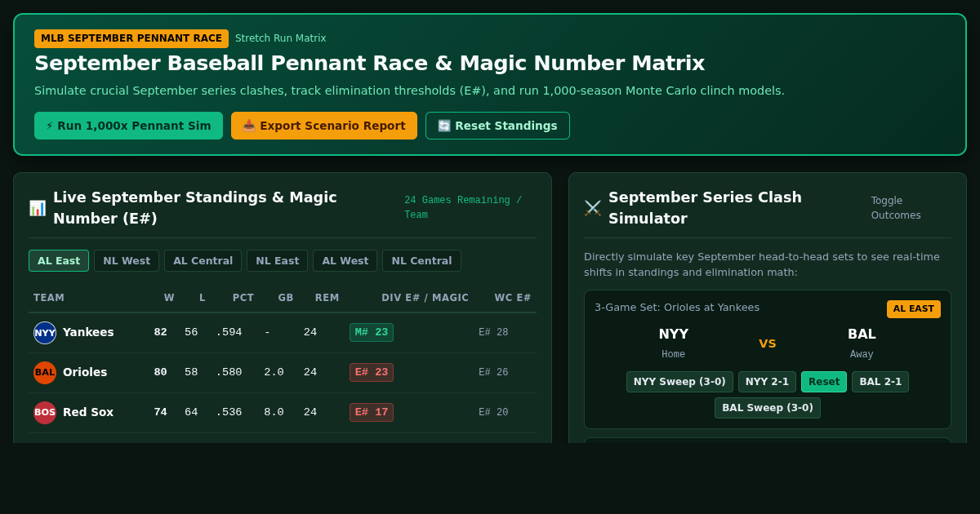Image resolution: width=980 pixels, height=514 pixels.
Task: Open the AL West division tab
Action: coord(345,261)
